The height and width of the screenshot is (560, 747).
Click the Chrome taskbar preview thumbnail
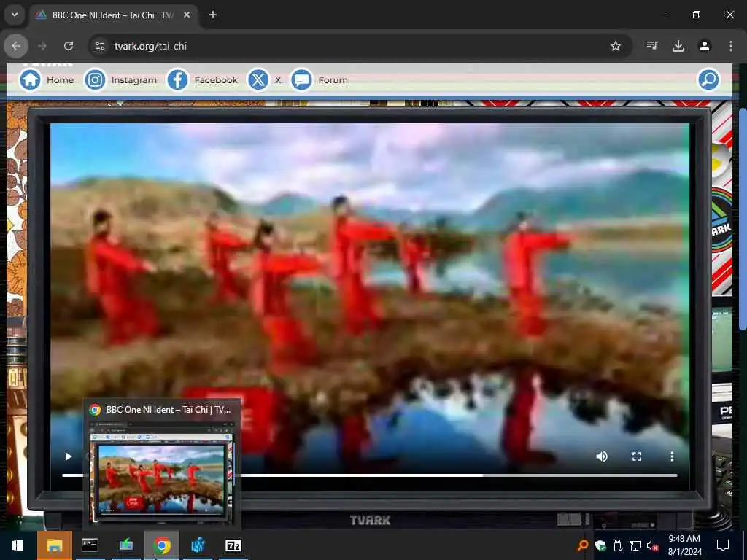pos(161,472)
